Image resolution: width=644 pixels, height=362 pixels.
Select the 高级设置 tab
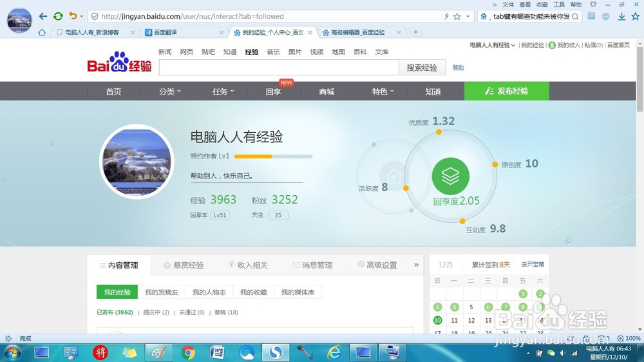coord(377,265)
